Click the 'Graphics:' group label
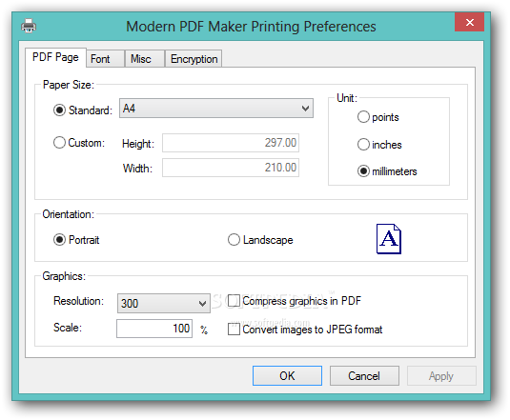Viewport: 510px width, 420px height. (64, 276)
